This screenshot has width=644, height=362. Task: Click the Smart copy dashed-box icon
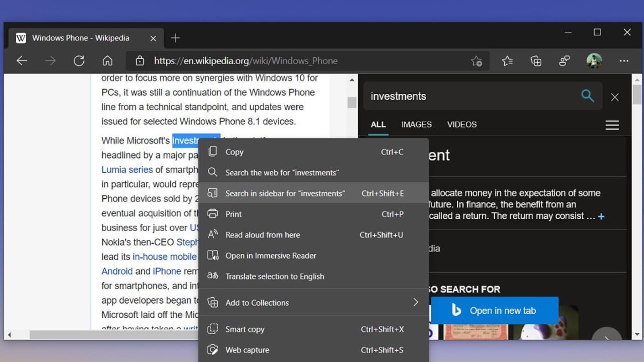[213, 329]
